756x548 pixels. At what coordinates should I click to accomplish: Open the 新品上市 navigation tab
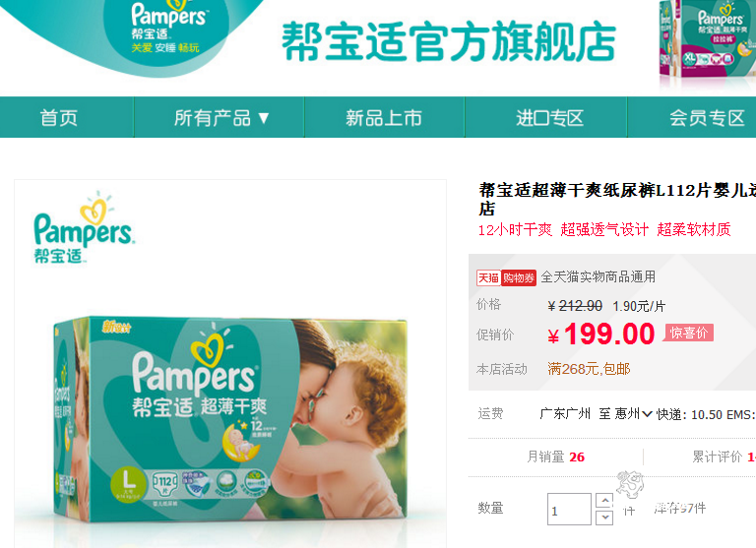click(x=384, y=117)
